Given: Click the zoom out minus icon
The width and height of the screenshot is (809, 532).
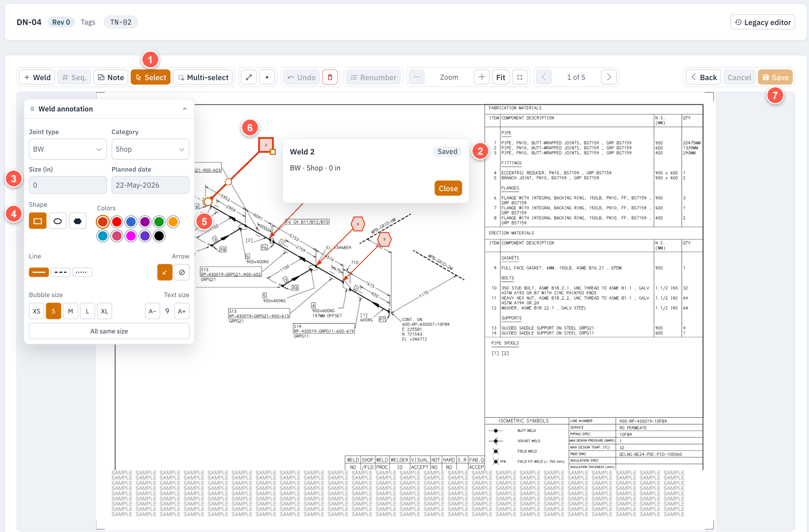Looking at the screenshot, I should click(417, 77).
